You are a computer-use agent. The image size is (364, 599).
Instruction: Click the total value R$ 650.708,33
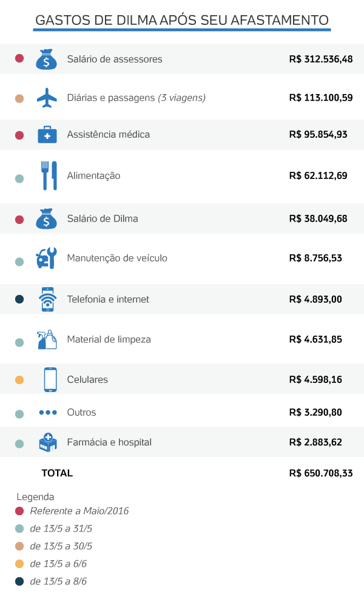coord(321,473)
